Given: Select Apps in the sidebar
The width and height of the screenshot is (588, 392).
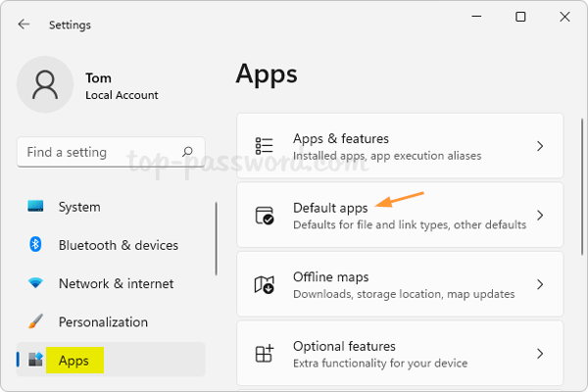Looking at the screenshot, I should (74, 361).
